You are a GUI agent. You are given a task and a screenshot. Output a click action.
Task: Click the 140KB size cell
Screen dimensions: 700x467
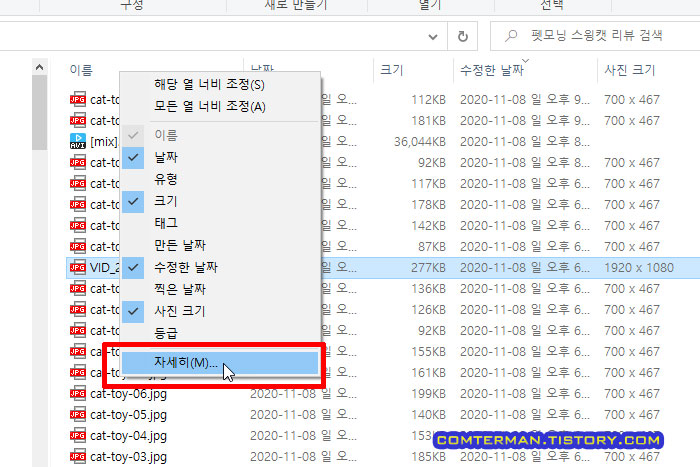[428, 415]
